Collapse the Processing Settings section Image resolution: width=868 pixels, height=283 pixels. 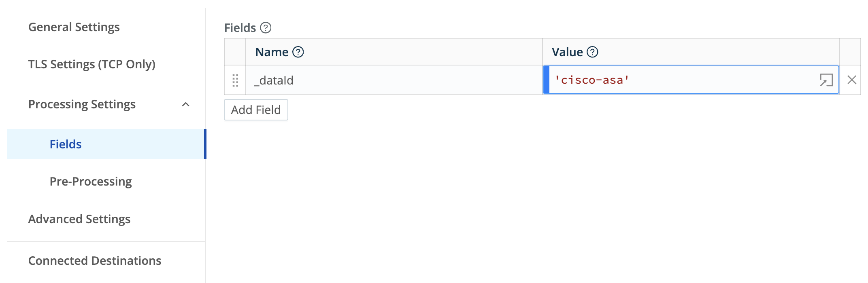point(186,104)
